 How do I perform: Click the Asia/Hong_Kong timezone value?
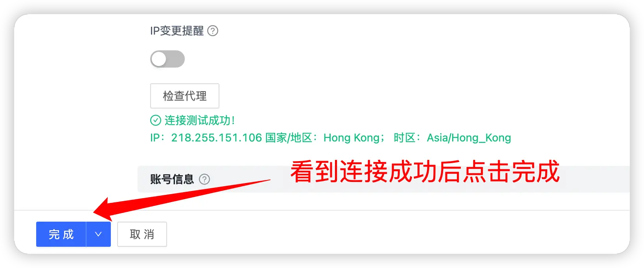(469, 138)
